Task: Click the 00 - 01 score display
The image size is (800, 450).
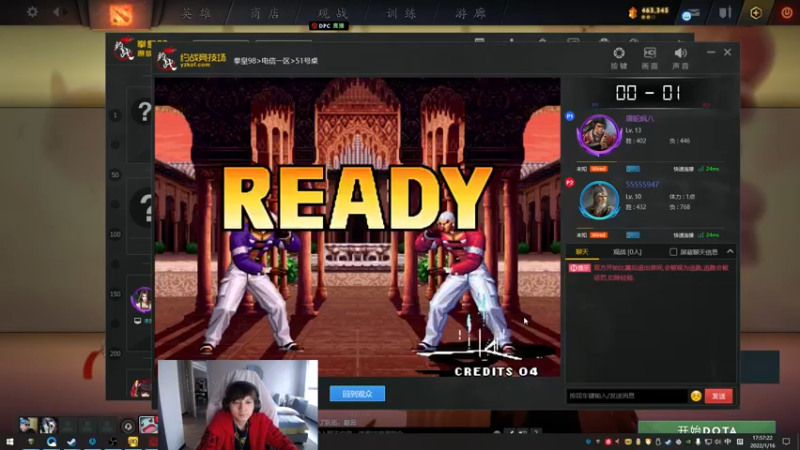Action: click(648, 93)
